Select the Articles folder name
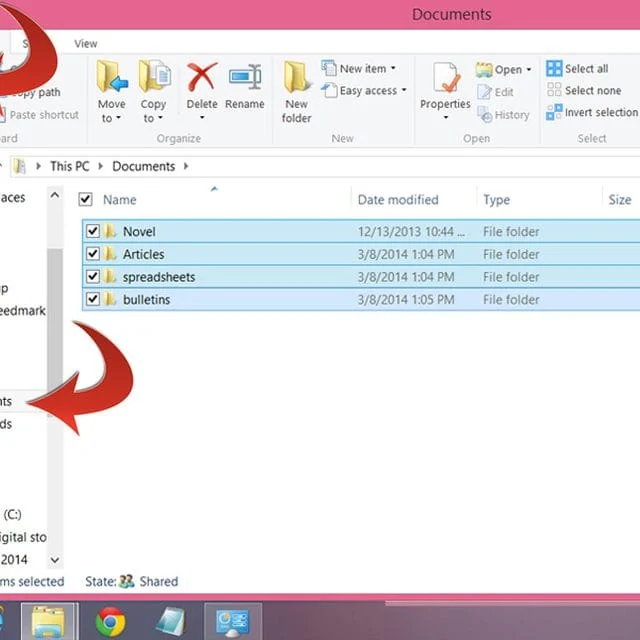 tap(144, 254)
